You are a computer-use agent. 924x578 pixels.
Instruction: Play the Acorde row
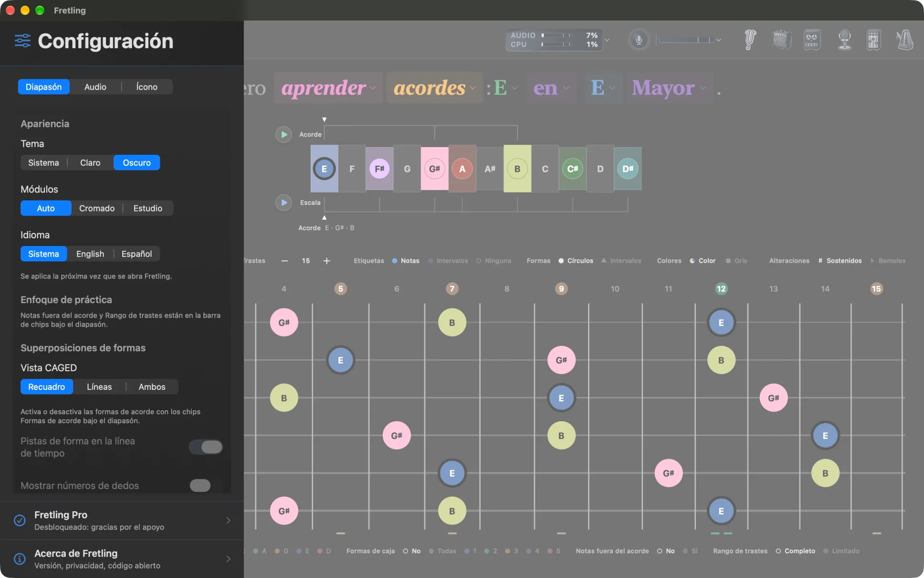coord(283,135)
